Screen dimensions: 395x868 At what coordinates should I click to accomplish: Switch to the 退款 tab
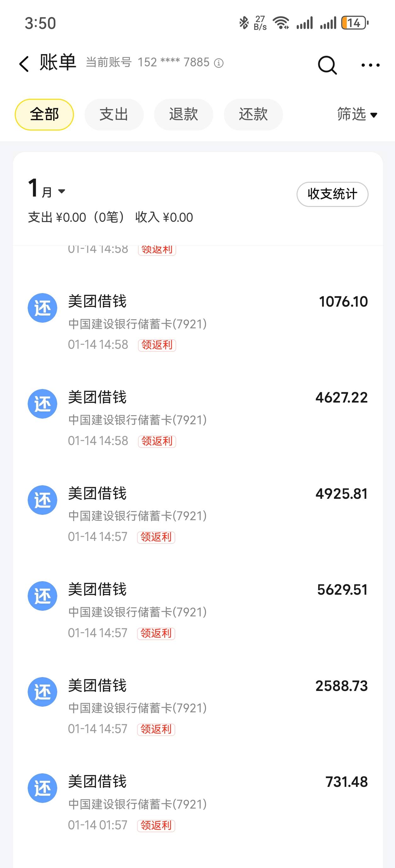click(183, 114)
